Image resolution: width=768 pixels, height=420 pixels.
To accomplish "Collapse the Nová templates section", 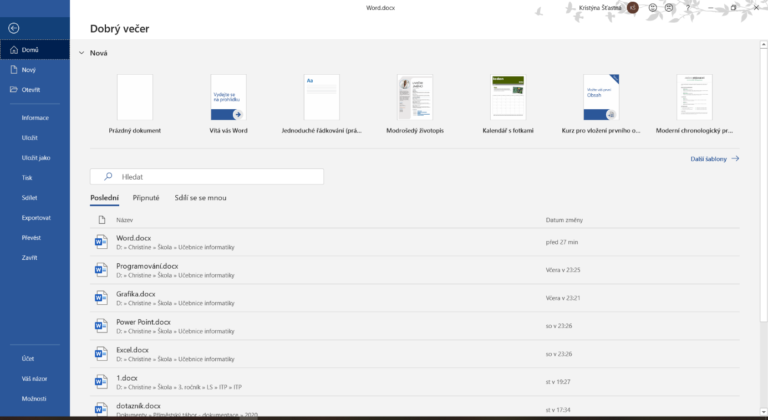I will (81, 53).
